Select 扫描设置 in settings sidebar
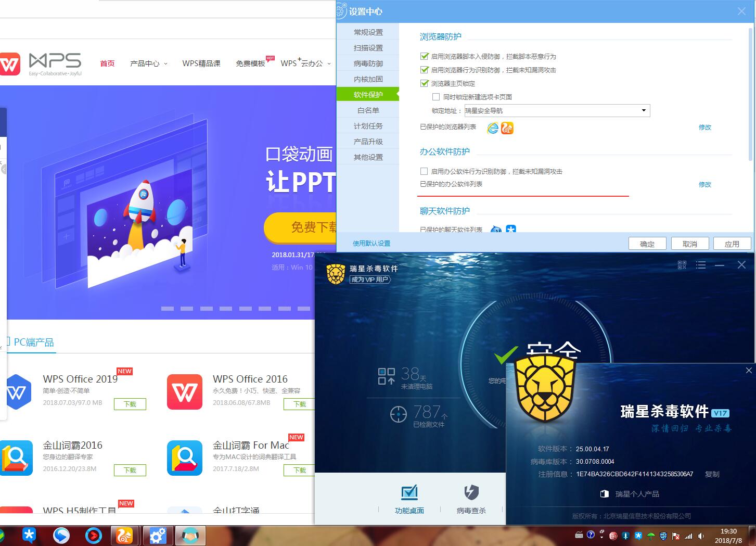The width and height of the screenshot is (756, 546). [368, 48]
